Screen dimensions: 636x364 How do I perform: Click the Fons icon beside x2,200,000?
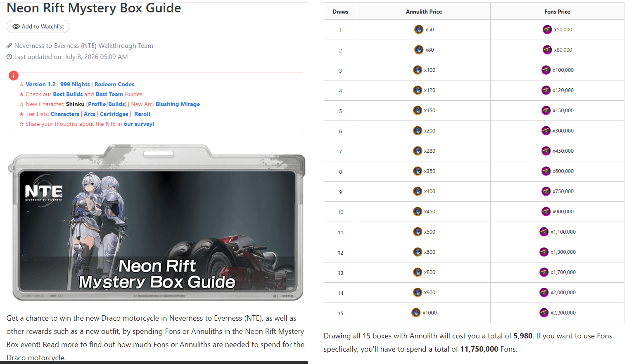[544, 312]
